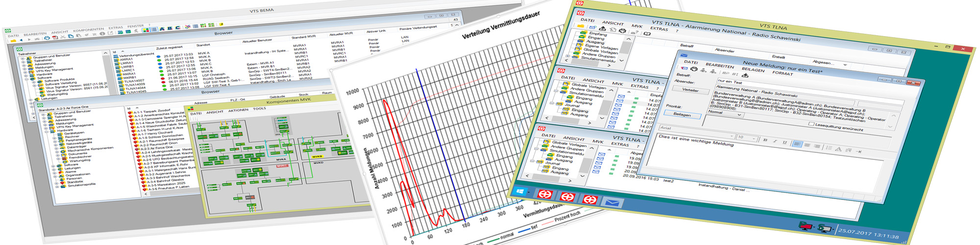The height and width of the screenshot is (245, 980).
Task: Click the book icon in VTS TLNA toolbar
Action: (647, 33)
